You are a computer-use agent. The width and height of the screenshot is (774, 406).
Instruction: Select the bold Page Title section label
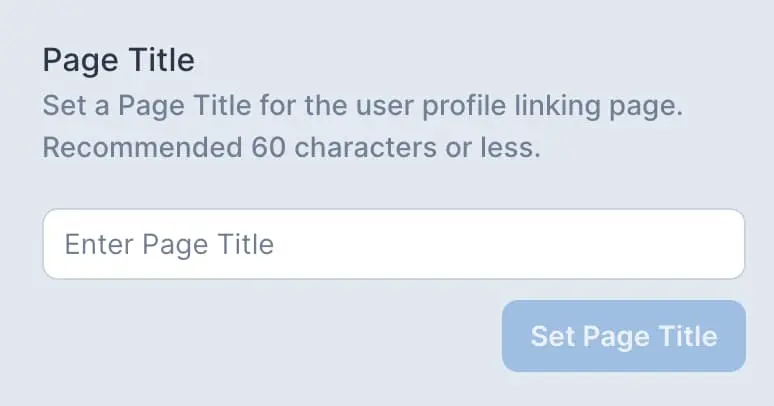click(x=118, y=60)
